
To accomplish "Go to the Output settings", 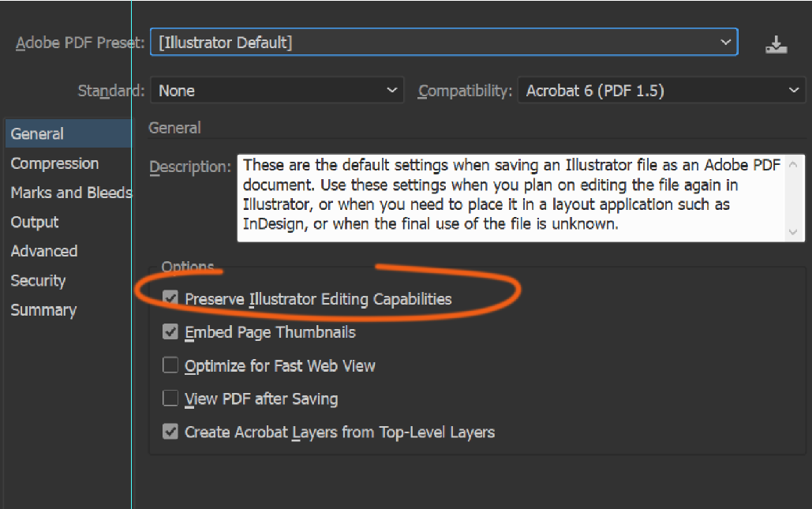I will (x=35, y=222).
